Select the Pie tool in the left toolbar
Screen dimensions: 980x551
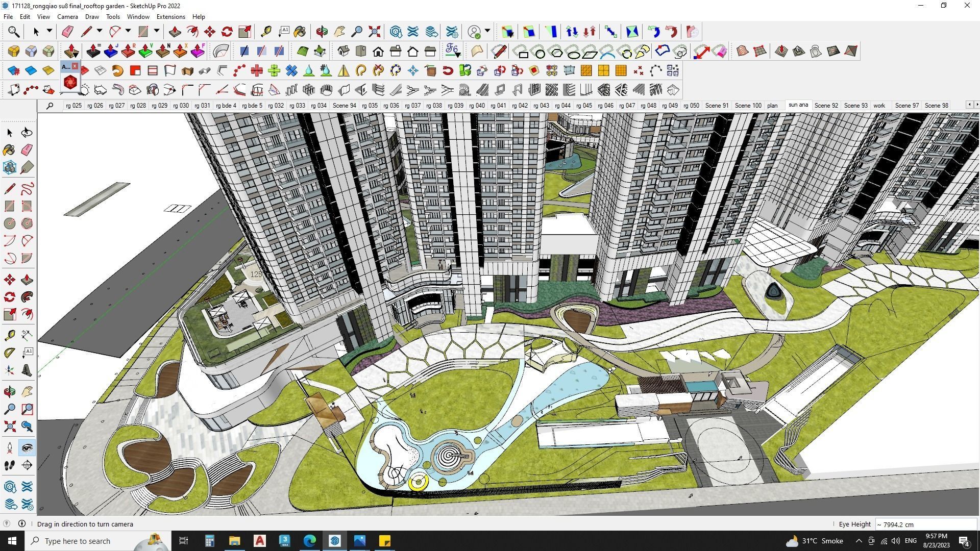click(27, 258)
